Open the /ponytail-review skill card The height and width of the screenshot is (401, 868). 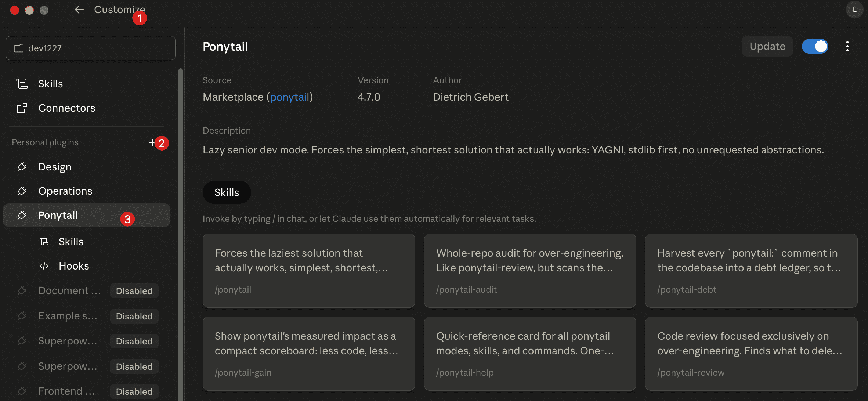[x=751, y=354]
